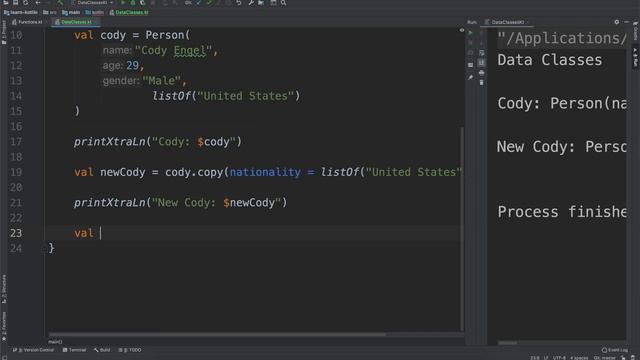Viewport: 640px width, 360px height.
Task: Open Run panel gear settings
Action: (617, 22)
